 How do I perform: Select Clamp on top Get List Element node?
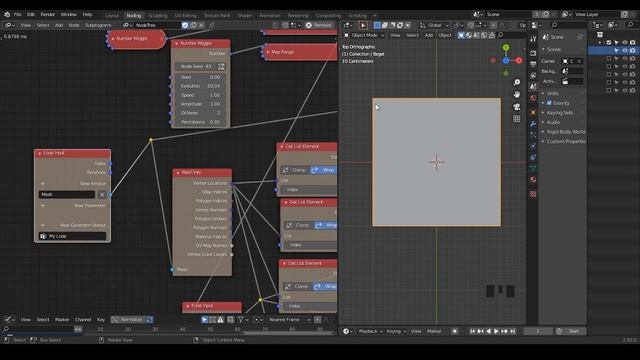[x=295, y=170]
